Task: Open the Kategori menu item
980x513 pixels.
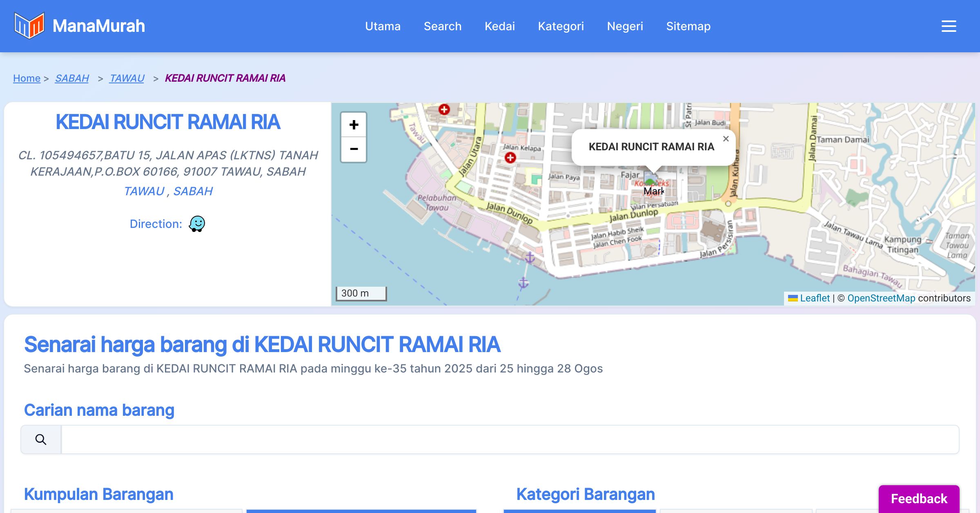Action: click(x=561, y=26)
